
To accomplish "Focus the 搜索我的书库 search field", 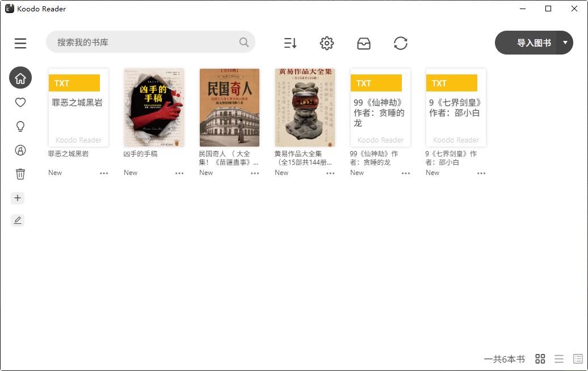I will click(151, 42).
